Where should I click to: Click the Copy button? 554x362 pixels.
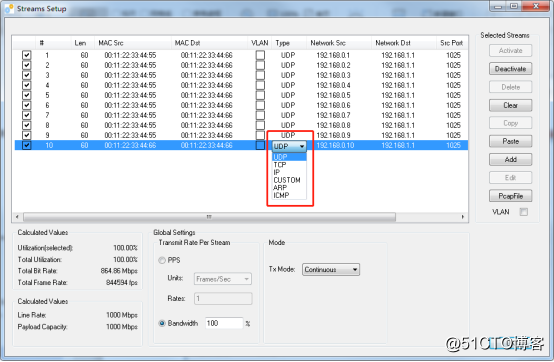coord(510,123)
